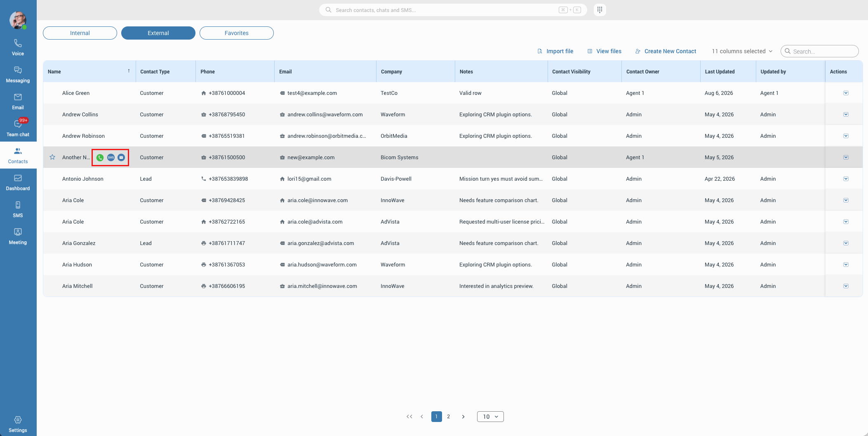Image resolution: width=868 pixels, height=436 pixels.
Task: Open the Dashboard sidebar item
Action: 18,182
